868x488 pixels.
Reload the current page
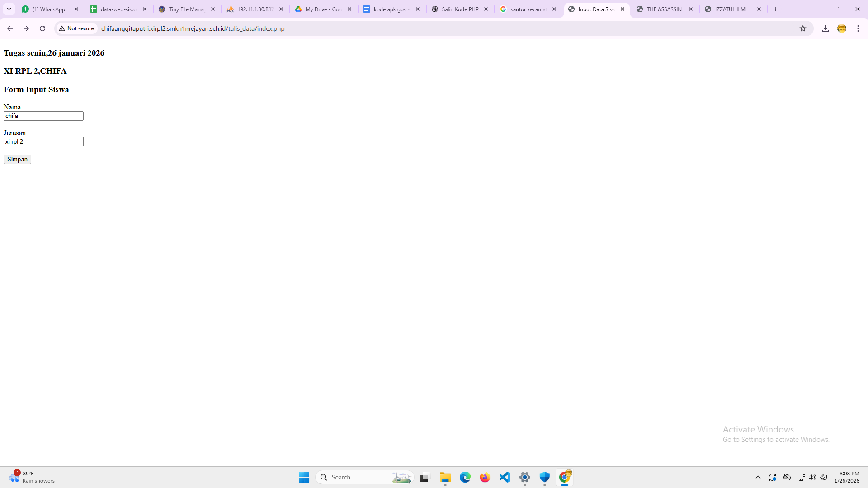click(x=42, y=28)
